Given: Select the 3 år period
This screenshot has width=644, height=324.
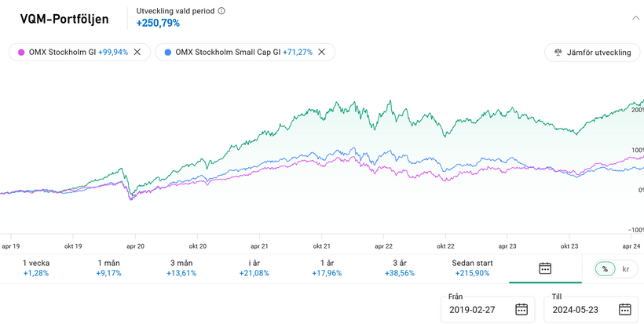Looking at the screenshot, I should point(400,268).
